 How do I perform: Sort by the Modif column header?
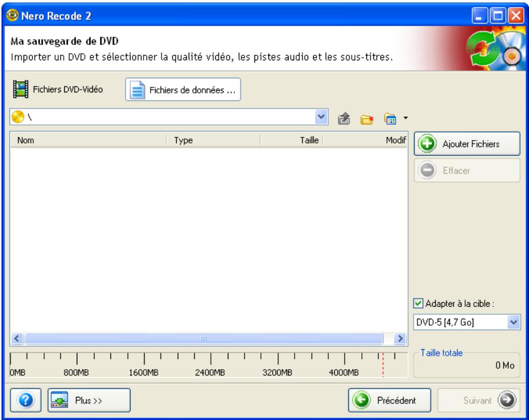365,140
